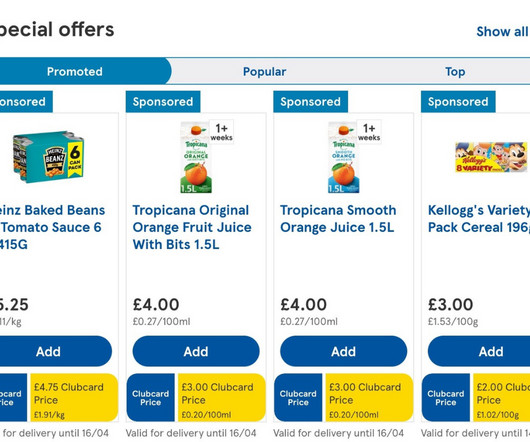Open Heinz Baked Beans title link
Viewport: 530px width, 442px height.
(x=51, y=227)
